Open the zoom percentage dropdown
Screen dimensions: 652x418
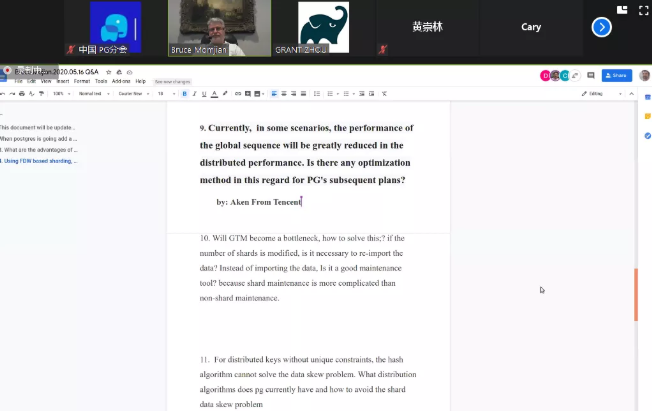click(x=60, y=93)
